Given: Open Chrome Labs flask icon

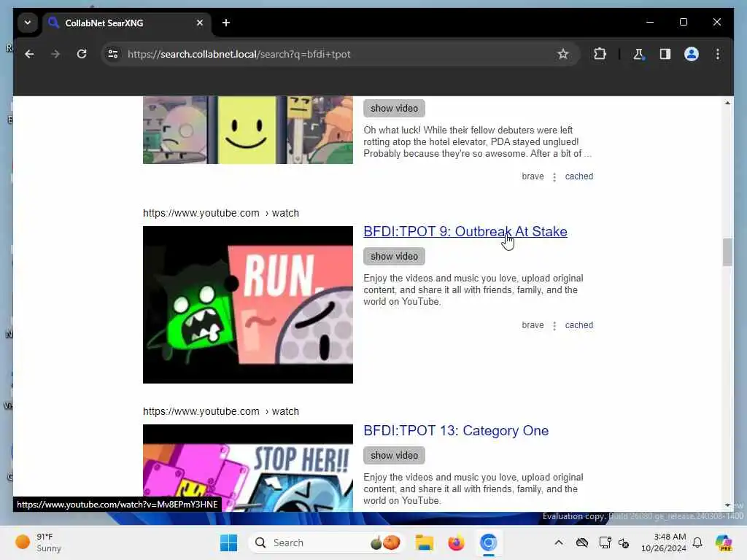Looking at the screenshot, I should [638, 54].
